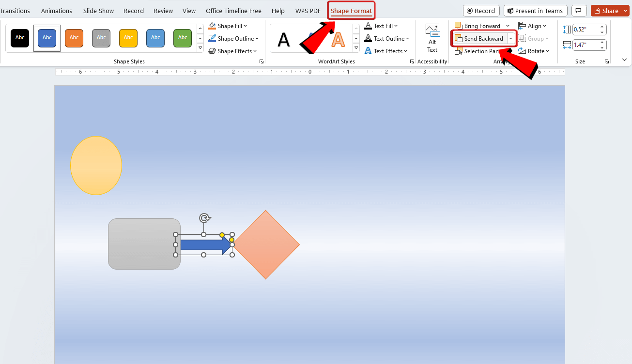Open the Review tab
The width and height of the screenshot is (632, 364).
pyautogui.click(x=163, y=10)
